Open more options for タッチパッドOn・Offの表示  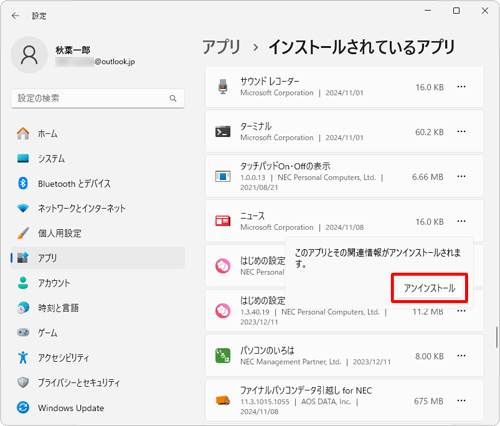tap(461, 176)
